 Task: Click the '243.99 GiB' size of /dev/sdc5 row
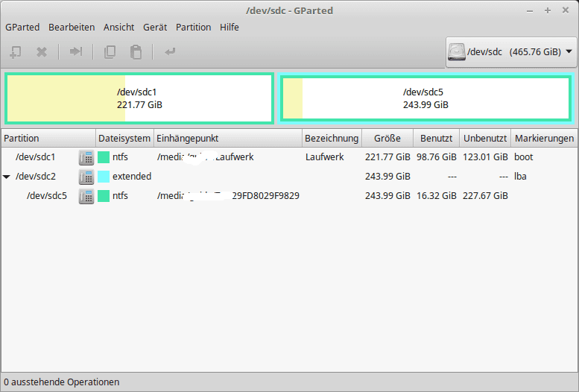(x=387, y=195)
